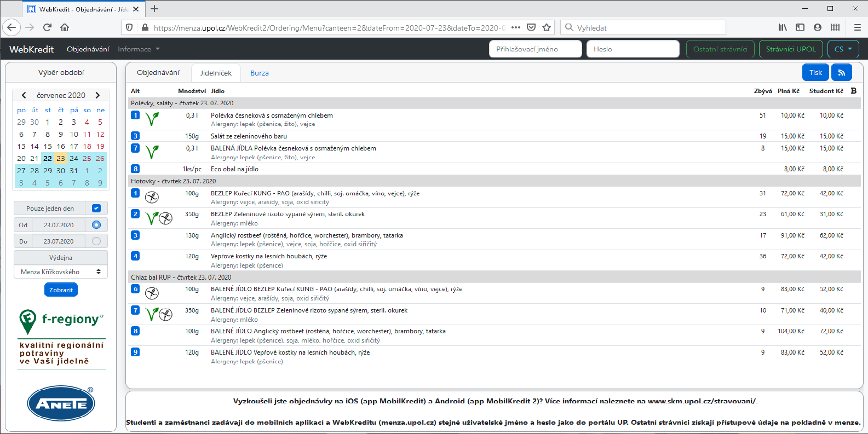868x434 pixels.
Task: Open browser extensions toolbar icon
Action: [835, 27]
